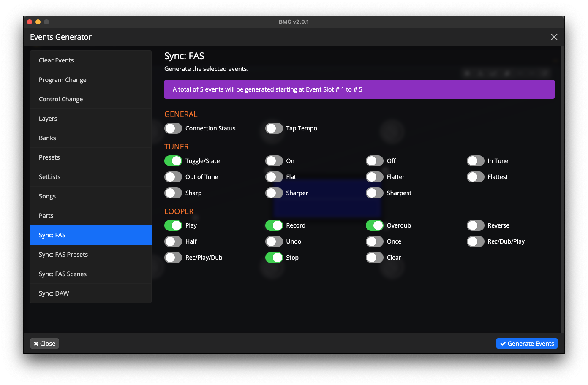Image resolution: width=588 pixels, height=385 pixels.
Task: Enable the looper Once toggle
Action: 375,241
